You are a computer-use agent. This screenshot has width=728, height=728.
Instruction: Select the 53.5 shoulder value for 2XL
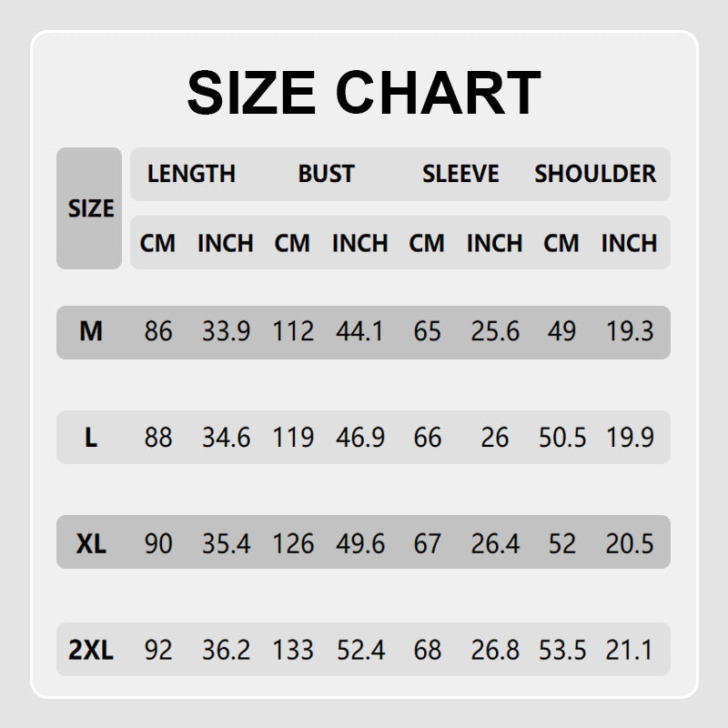(x=561, y=651)
